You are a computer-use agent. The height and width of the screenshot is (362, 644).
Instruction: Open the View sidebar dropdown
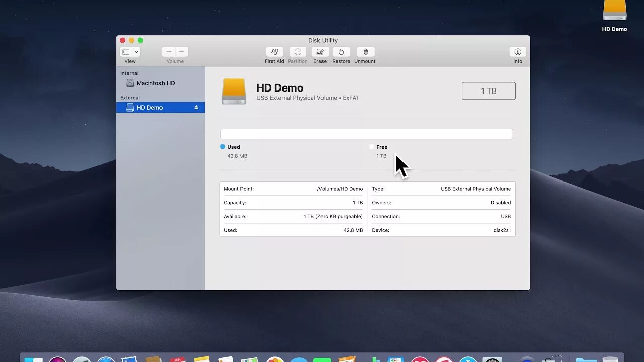coord(130,52)
